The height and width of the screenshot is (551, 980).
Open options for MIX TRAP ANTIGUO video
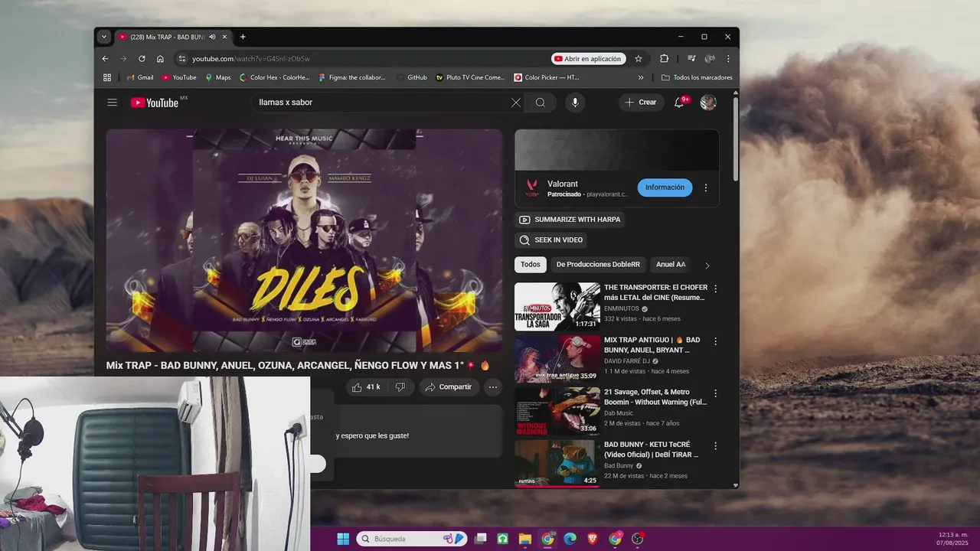coord(716,341)
